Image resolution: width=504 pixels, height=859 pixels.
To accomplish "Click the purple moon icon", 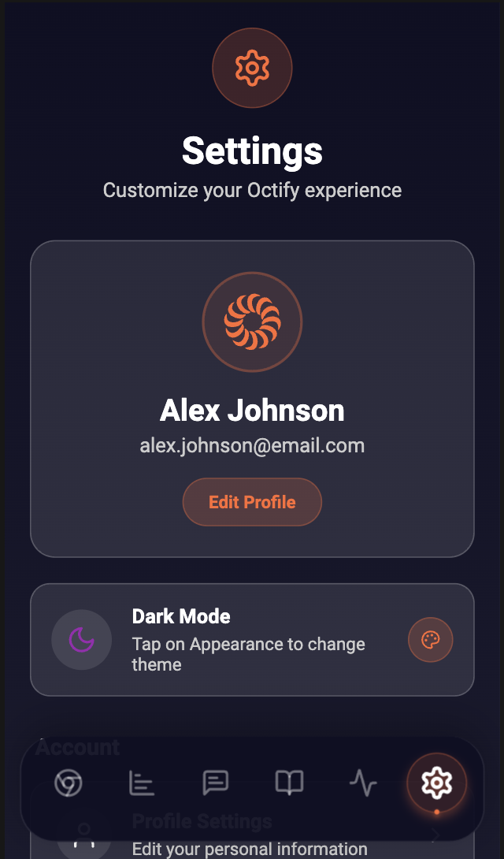I will tap(82, 639).
